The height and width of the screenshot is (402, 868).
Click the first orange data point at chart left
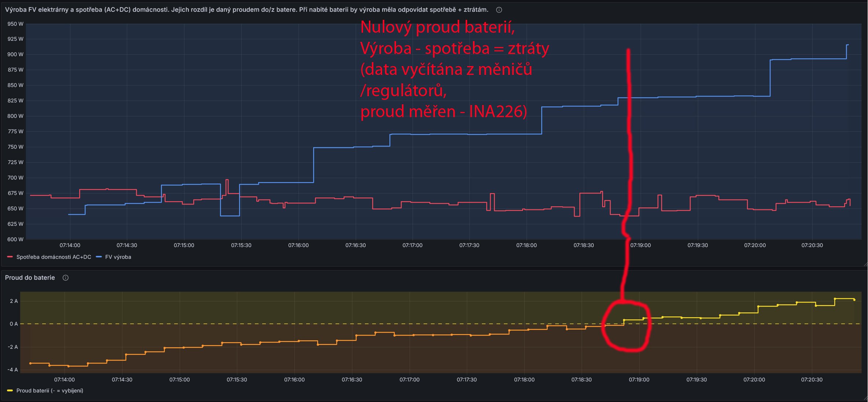click(x=30, y=363)
